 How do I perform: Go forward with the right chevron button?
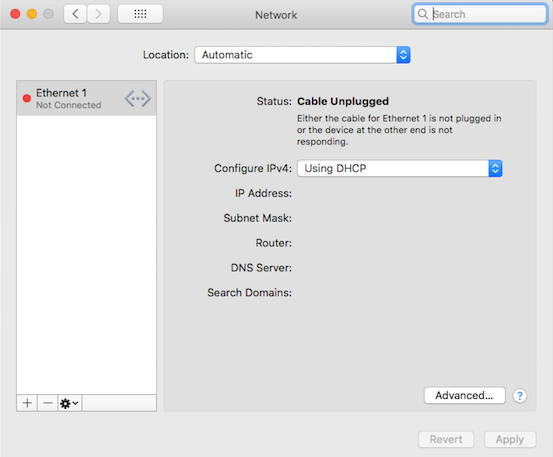[x=98, y=14]
